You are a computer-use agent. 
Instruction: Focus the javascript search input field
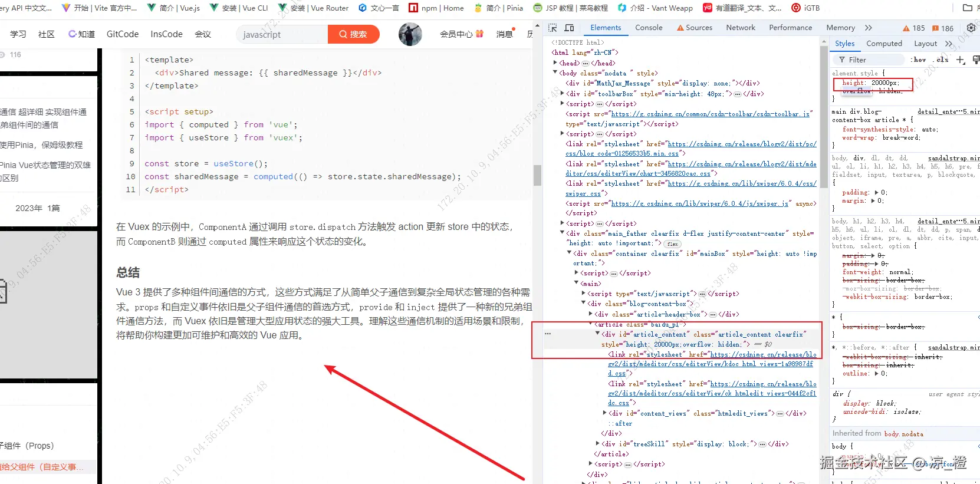click(x=282, y=34)
